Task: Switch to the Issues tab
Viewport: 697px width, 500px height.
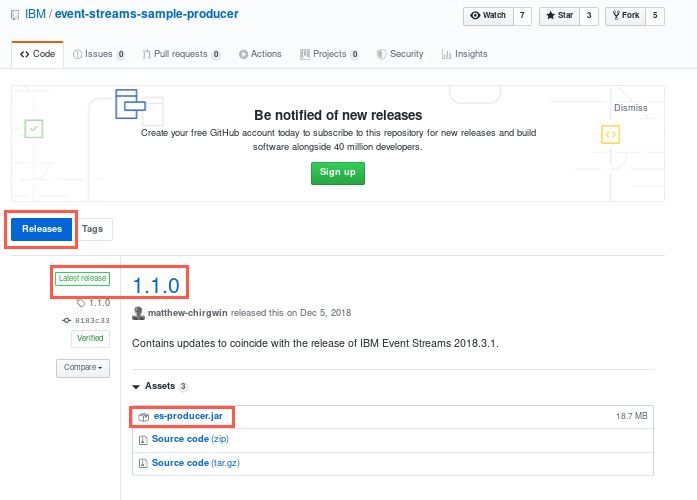Action: (98, 54)
